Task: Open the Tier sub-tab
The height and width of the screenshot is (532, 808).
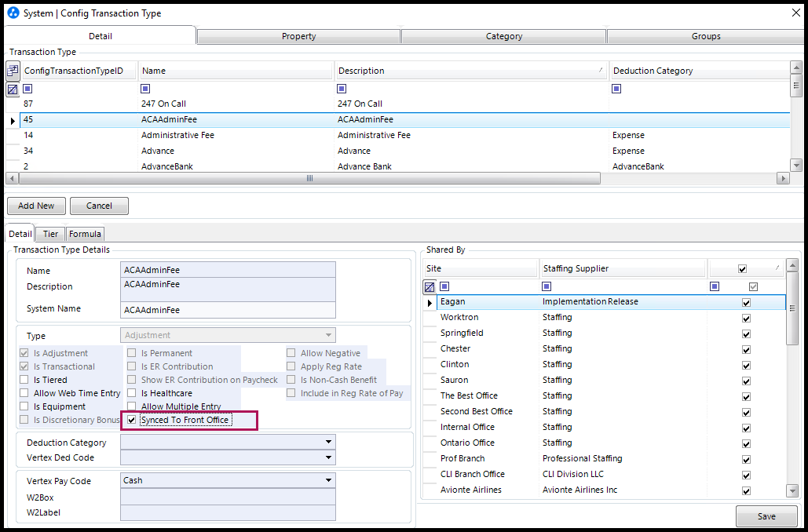Action: point(50,234)
